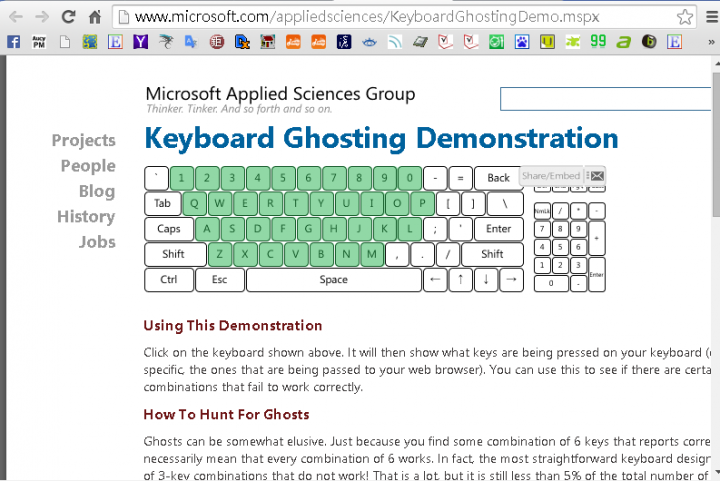Open the Projects section
This screenshot has height=481, width=720.
point(84,140)
